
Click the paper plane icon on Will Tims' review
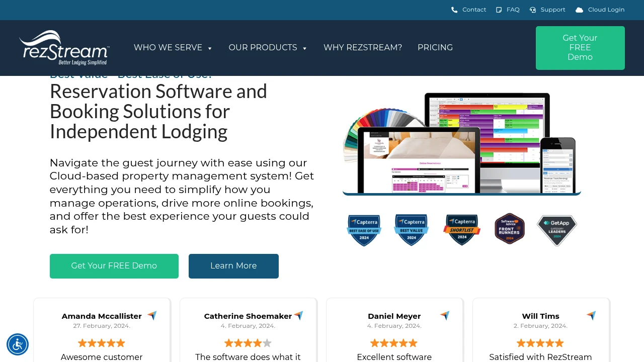click(x=591, y=315)
